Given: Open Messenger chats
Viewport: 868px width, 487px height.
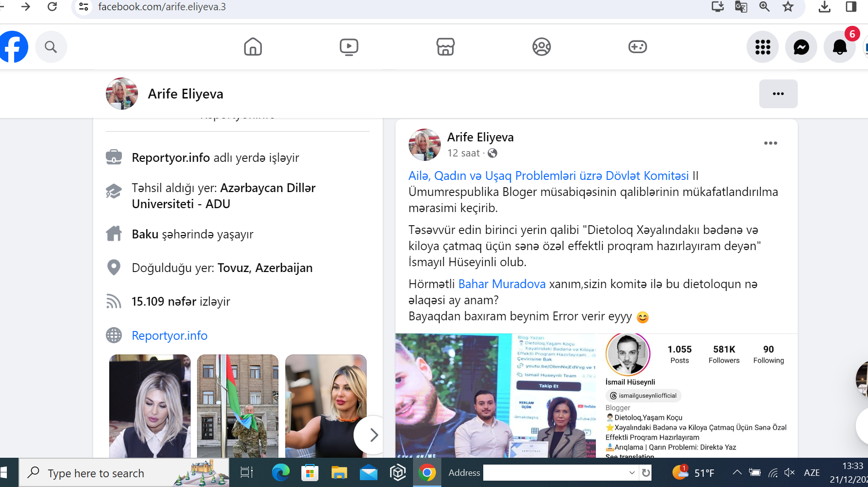Looking at the screenshot, I should pos(801,47).
